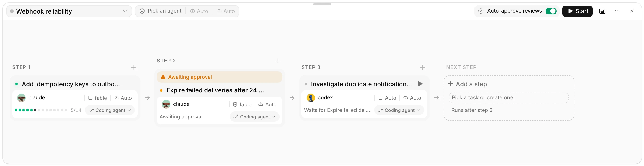Click the warning triangle icon
644x166 pixels.
coord(163,77)
